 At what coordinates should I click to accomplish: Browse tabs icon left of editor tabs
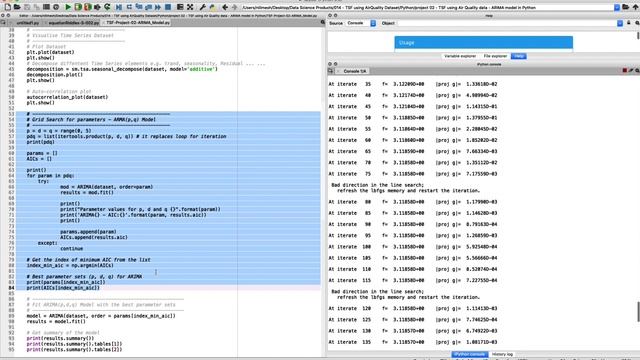click(3, 22)
